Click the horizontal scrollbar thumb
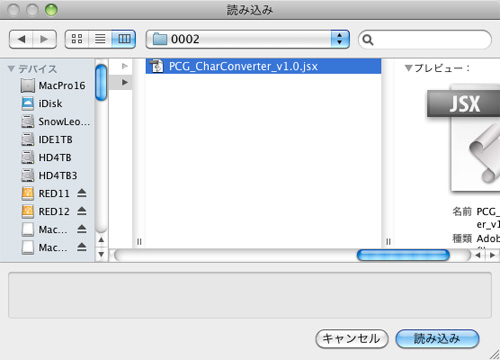This screenshot has width=500, height=360. [x=403, y=255]
